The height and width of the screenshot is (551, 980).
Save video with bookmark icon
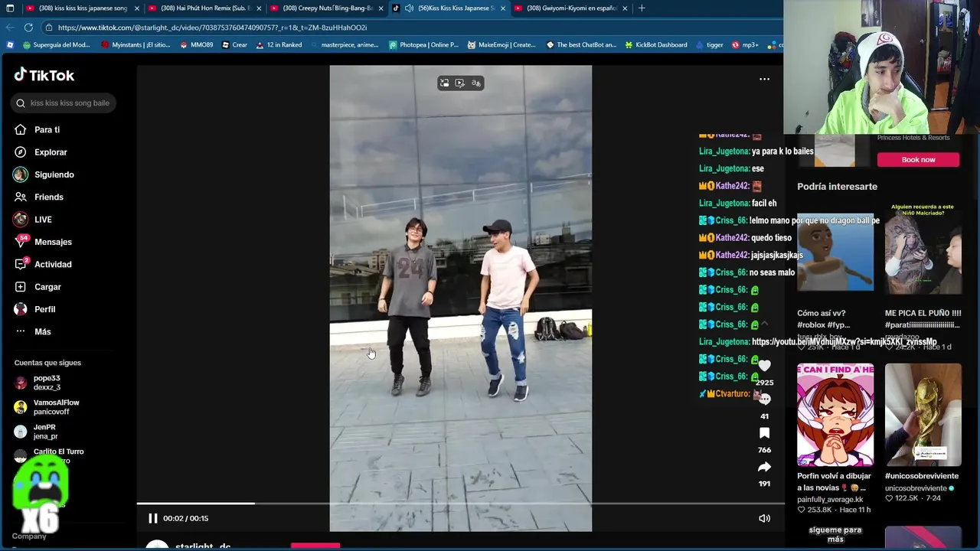[764, 433]
